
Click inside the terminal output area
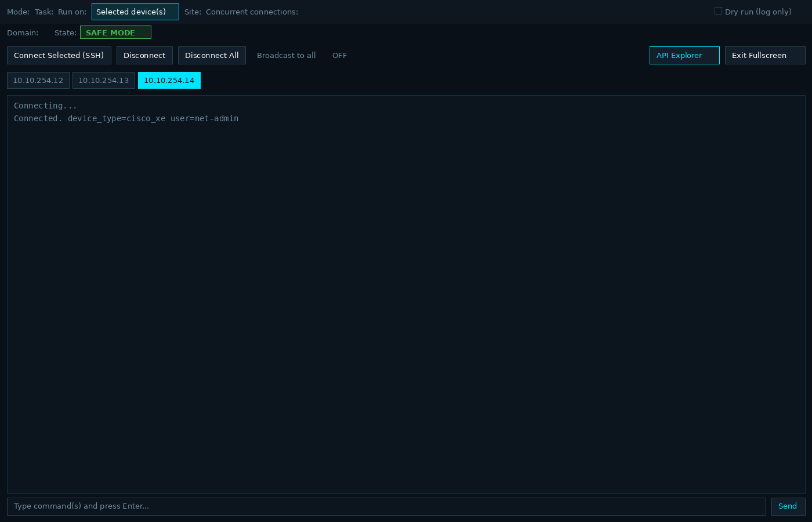406,290
